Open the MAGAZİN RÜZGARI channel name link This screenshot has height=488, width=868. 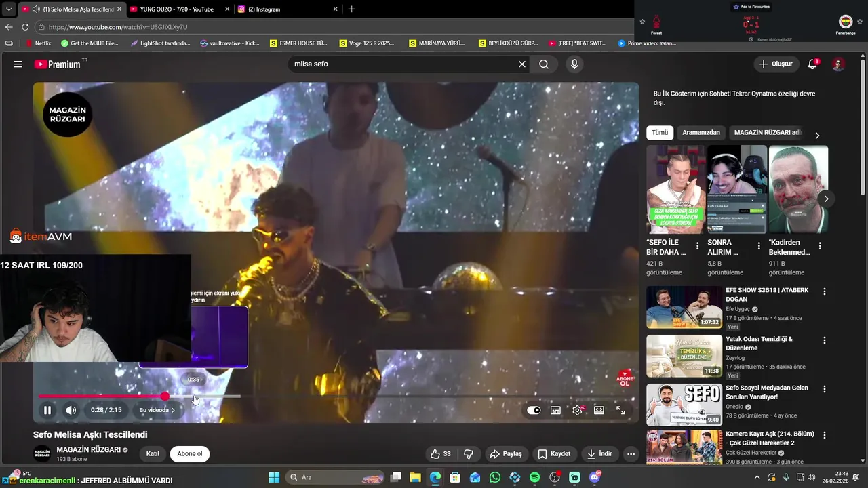pos(88,449)
